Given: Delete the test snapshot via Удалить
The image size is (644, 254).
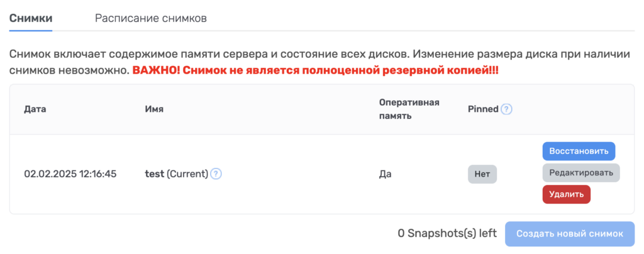Looking at the screenshot, I should pyautogui.click(x=567, y=194).
